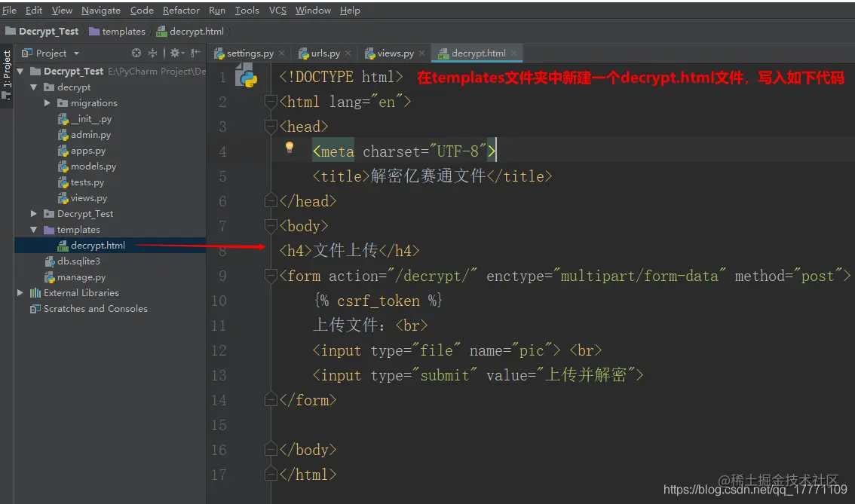This screenshot has height=504, width=855.
Task: Place cursor on the title tag line
Action: [x=432, y=176]
